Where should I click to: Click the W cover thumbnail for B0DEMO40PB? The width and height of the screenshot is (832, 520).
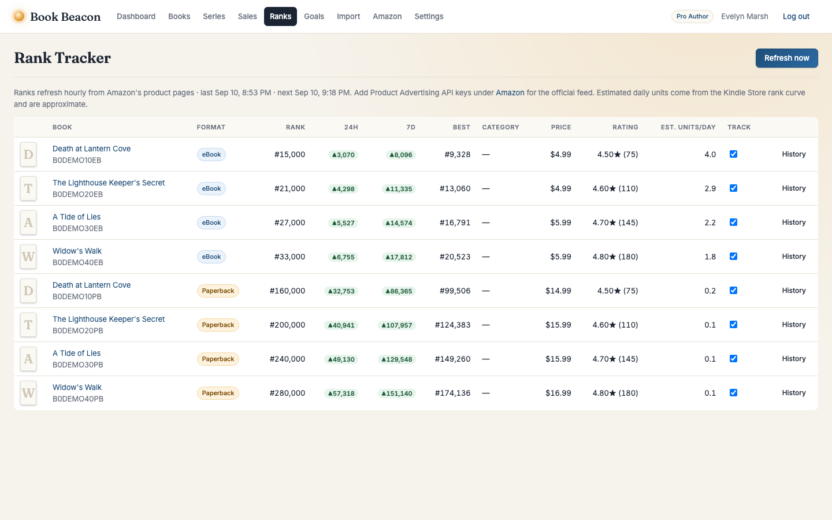(x=28, y=393)
